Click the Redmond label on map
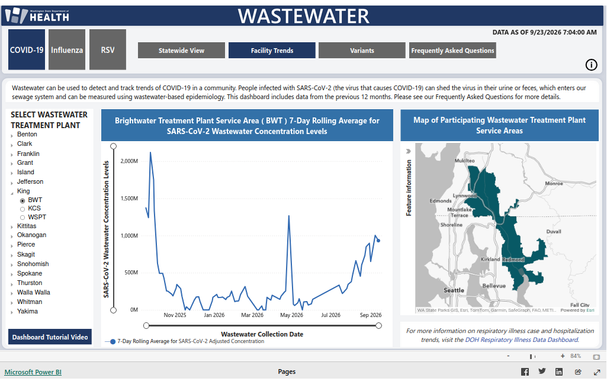Screen dimensions: 607x380 coord(513,259)
